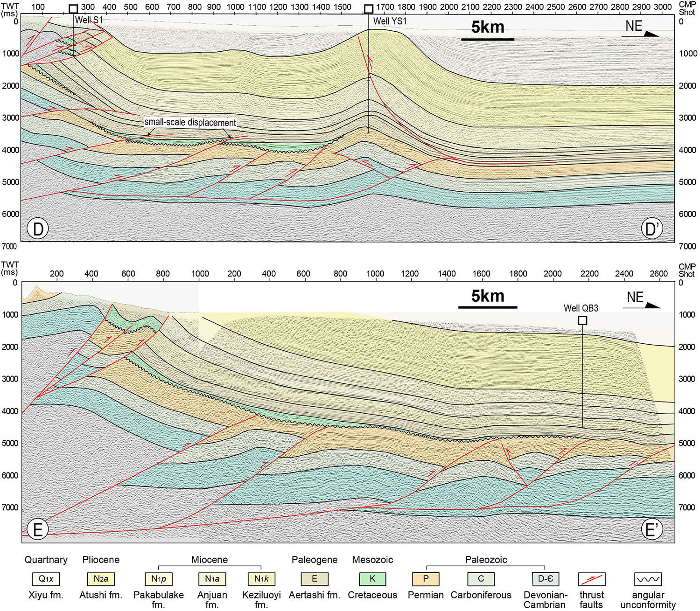Click the Well YS1 square marker
The width and height of the screenshot is (700, 611).
pyautogui.click(x=369, y=9)
